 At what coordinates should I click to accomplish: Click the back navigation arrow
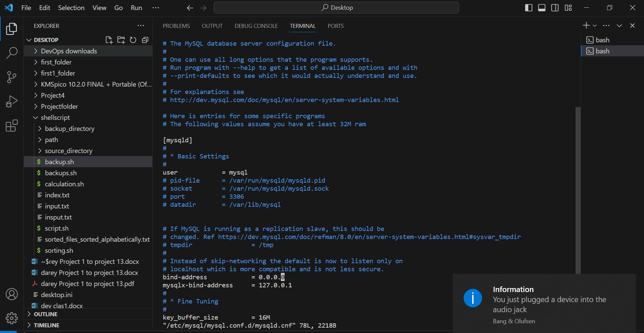190,8
